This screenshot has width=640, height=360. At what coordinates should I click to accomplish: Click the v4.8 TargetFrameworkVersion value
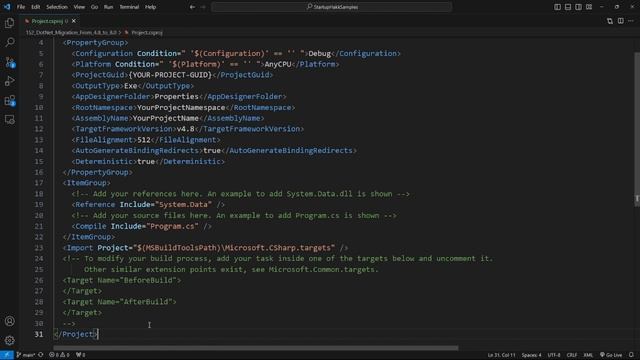click(186, 129)
